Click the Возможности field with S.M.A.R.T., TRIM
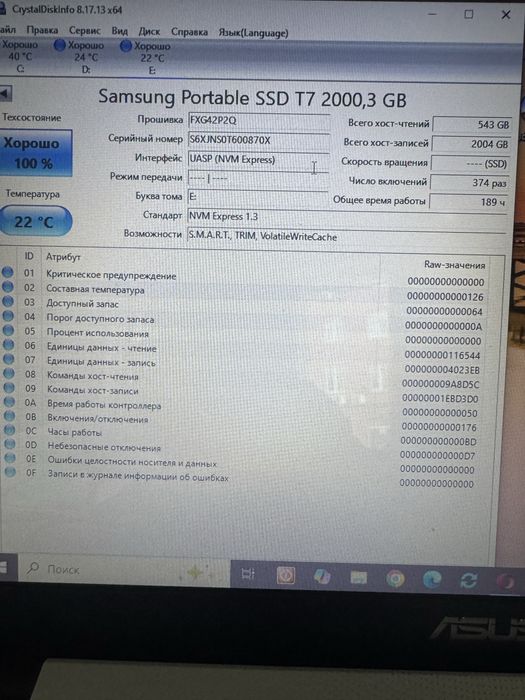The height and width of the screenshot is (700, 525). 346,237
